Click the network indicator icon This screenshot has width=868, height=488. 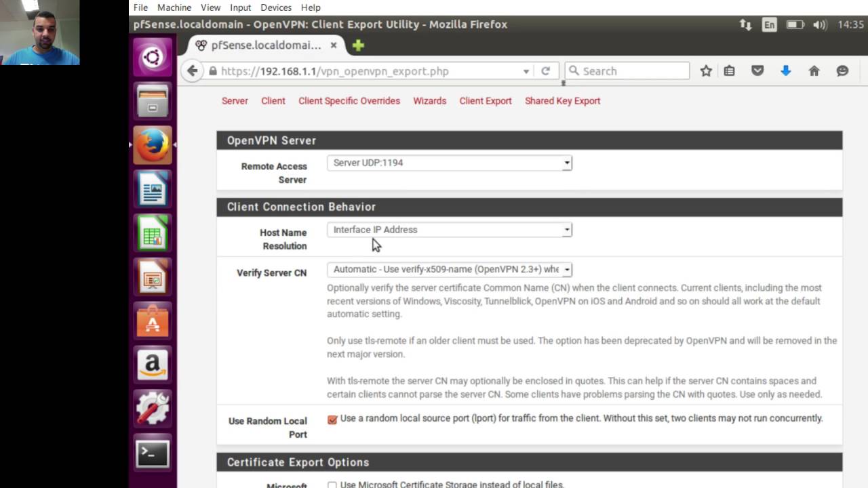[x=745, y=24]
